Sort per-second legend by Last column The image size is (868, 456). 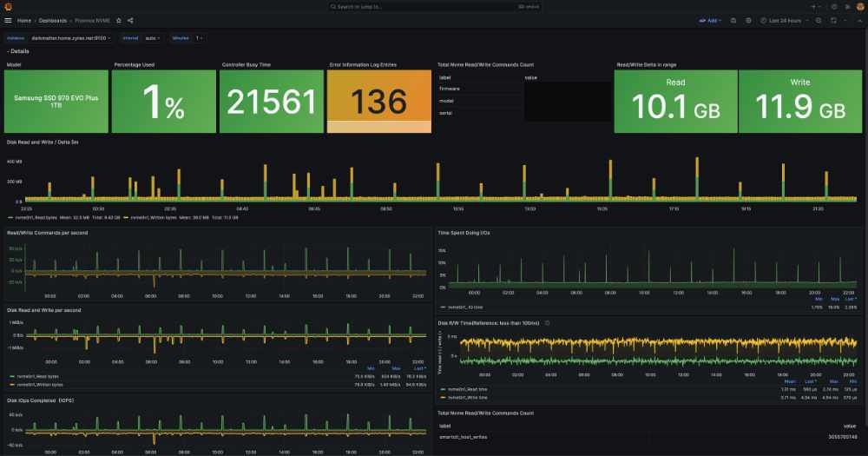[x=419, y=368]
